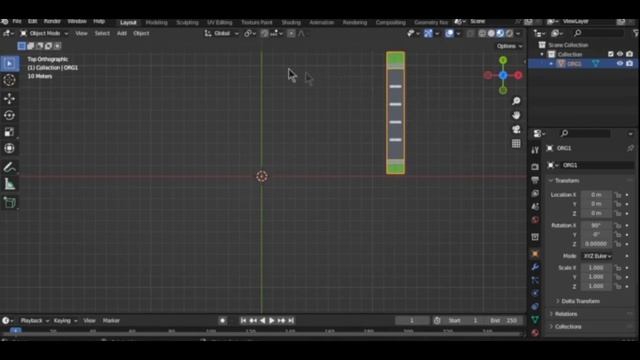
Task: Hide Collection using its eye icon
Action: 620,54
